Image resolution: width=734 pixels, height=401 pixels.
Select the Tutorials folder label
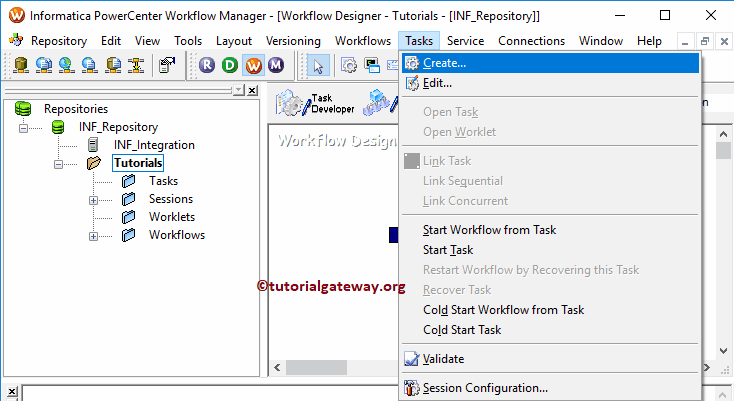pyautogui.click(x=138, y=163)
